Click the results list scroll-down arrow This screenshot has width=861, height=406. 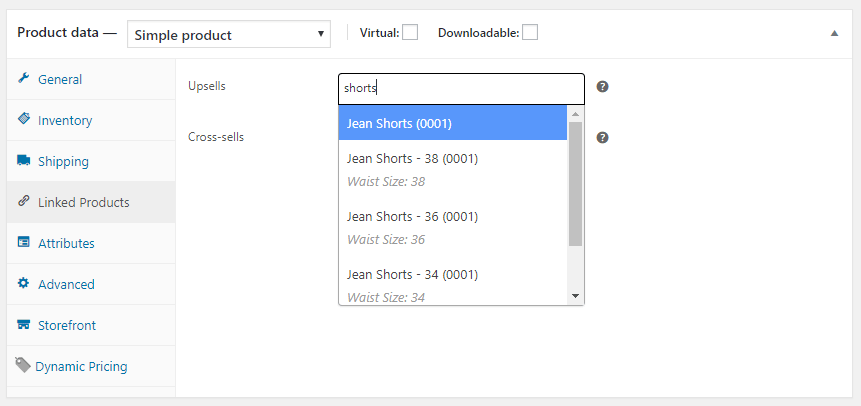click(x=575, y=296)
